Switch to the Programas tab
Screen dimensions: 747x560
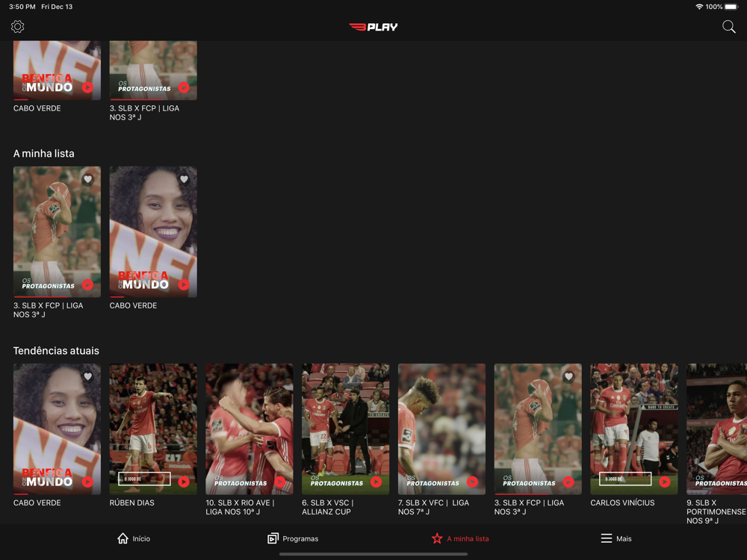click(x=293, y=538)
